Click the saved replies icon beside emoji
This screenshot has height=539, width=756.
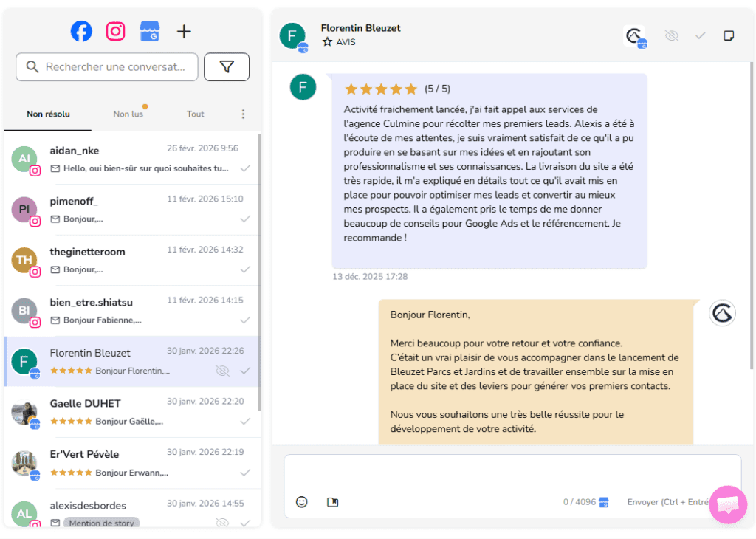(332, 502)
